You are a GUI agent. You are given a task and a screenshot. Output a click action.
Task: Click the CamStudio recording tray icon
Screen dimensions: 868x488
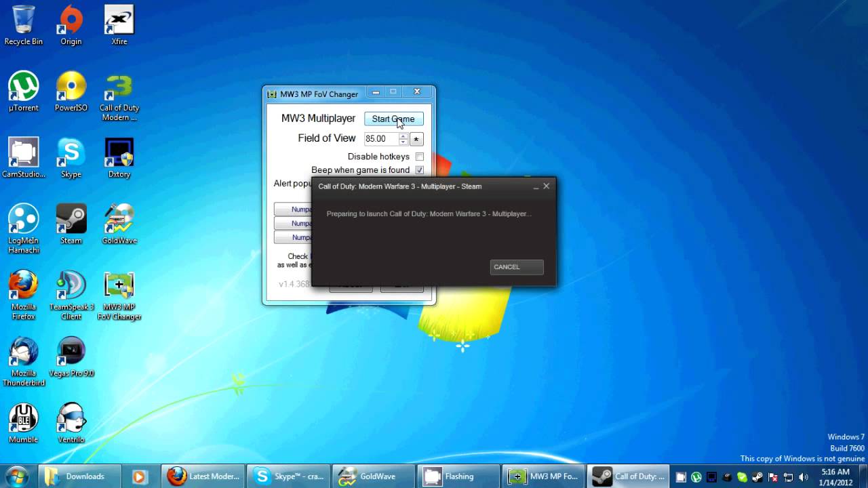pos(681,477)
